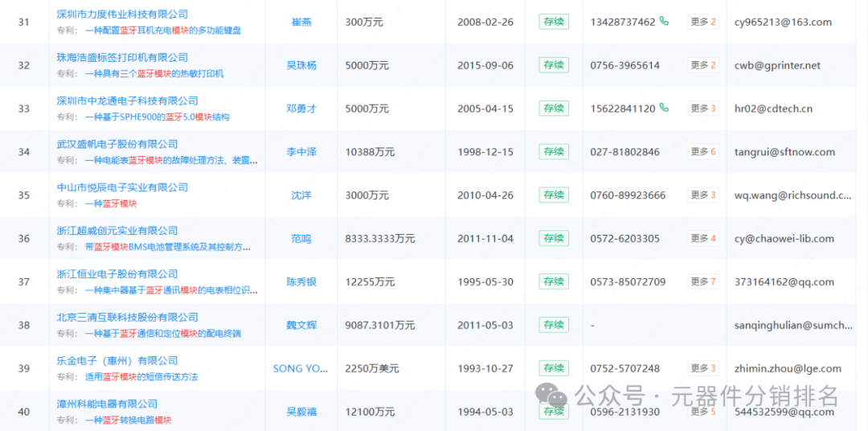Open legal representative 邓勇才
This screenshot has width=868, height=431.
tap(301, 109)
